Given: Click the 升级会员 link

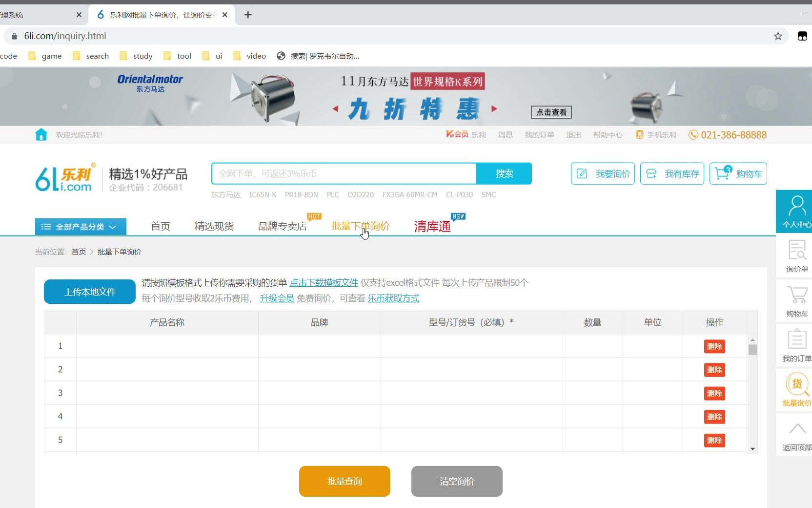Looking at the screenshot, I should coord(277,298).
